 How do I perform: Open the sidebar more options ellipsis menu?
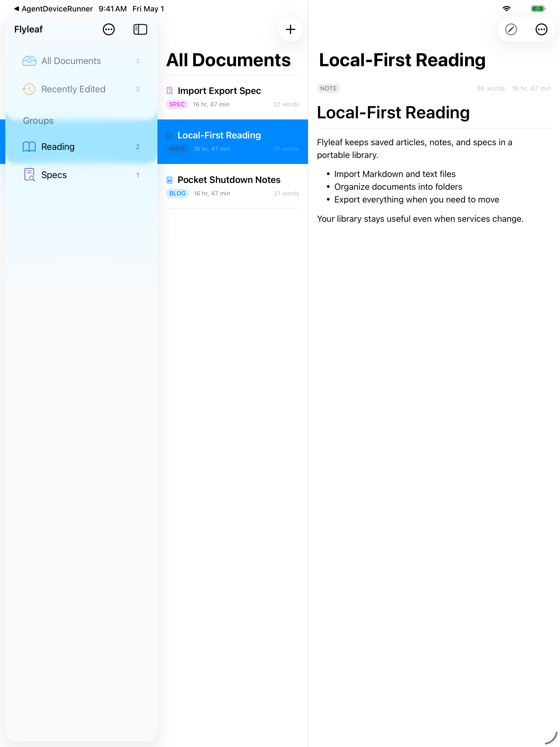pyautogui.click(x=109, y=29)
